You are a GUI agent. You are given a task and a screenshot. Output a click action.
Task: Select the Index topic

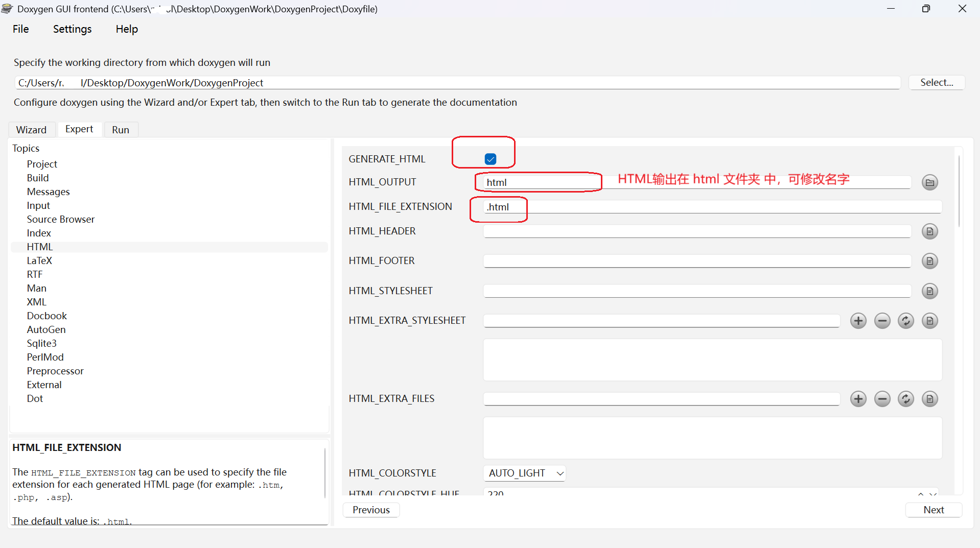tap(39, 233)
